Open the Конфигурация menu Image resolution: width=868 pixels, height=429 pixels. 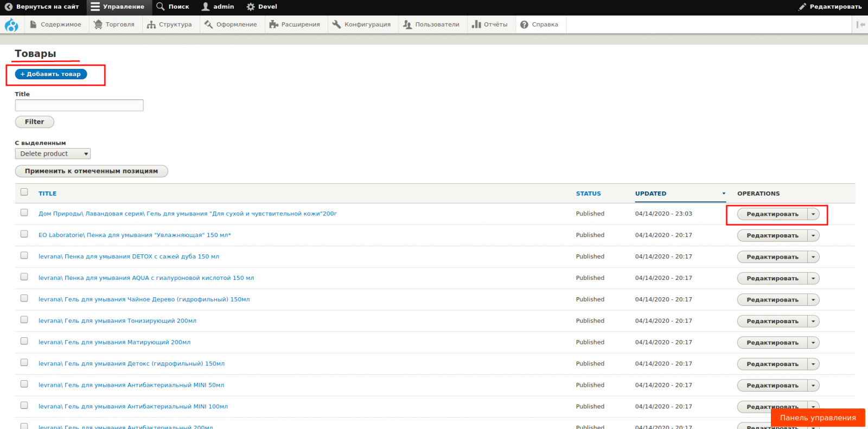362,24
